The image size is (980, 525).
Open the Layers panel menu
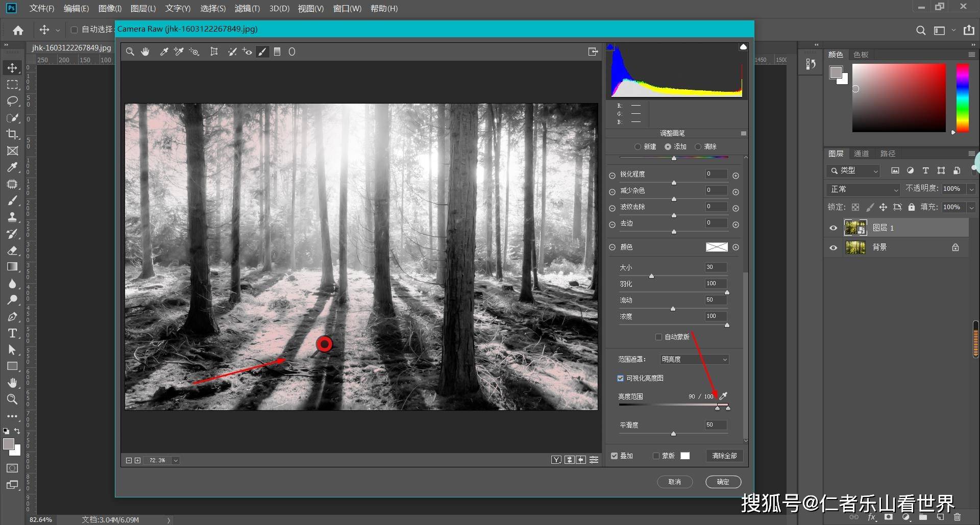[x=971, y=154]
